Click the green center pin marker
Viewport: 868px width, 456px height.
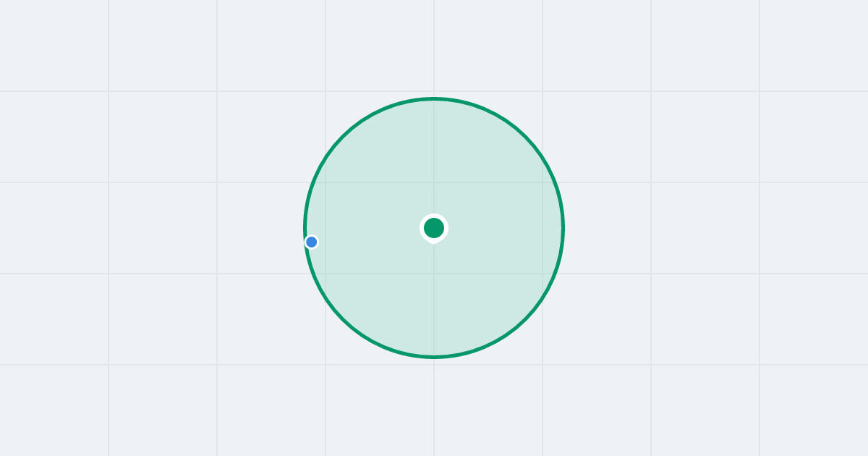click(434, 228)
